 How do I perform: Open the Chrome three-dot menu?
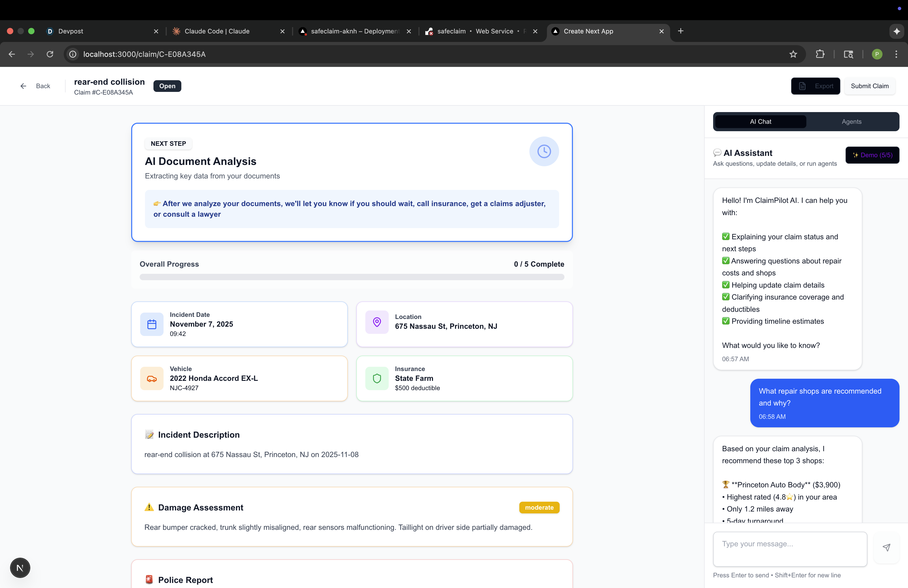896,54
